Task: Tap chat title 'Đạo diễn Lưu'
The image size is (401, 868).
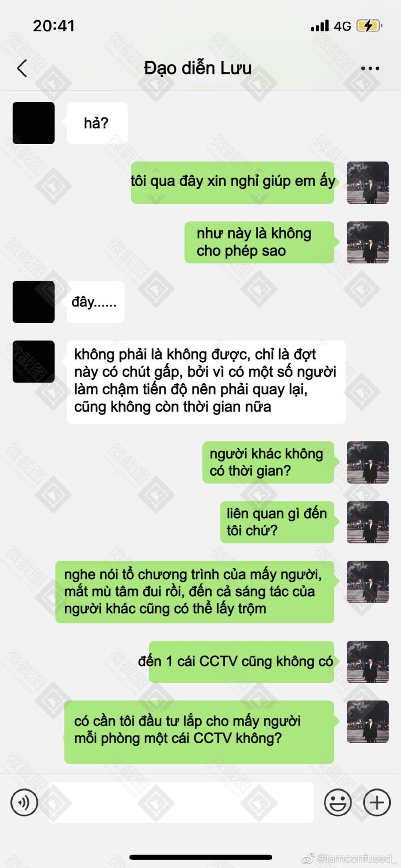Action: [x=198, y=68]
